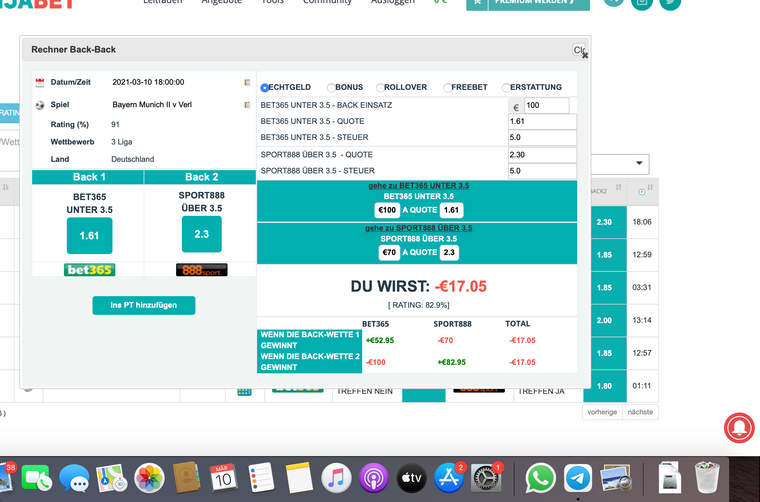This screenshot has height=502, width=760.
Task: Open Preview from the dock
Action: [616, 479]
